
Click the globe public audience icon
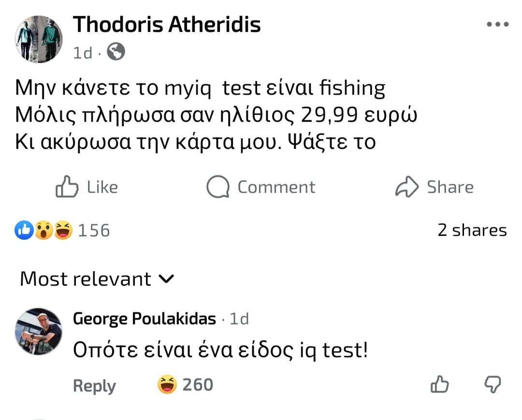tap(116, 52)
